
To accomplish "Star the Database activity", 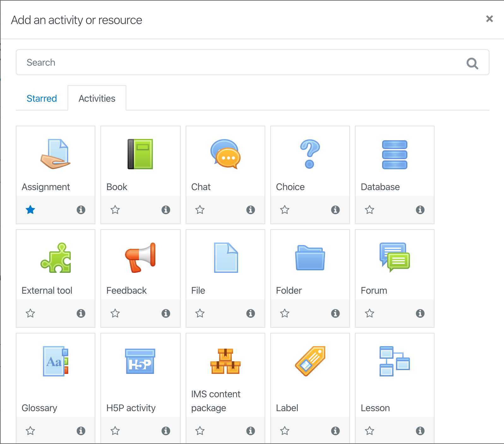I will coord(369,210).
